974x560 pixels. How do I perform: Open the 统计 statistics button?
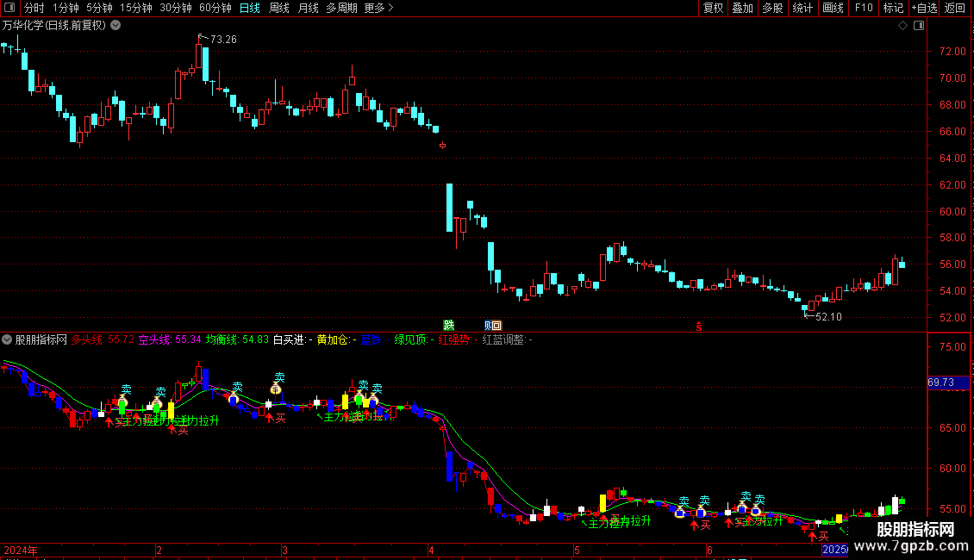[802, 8]
